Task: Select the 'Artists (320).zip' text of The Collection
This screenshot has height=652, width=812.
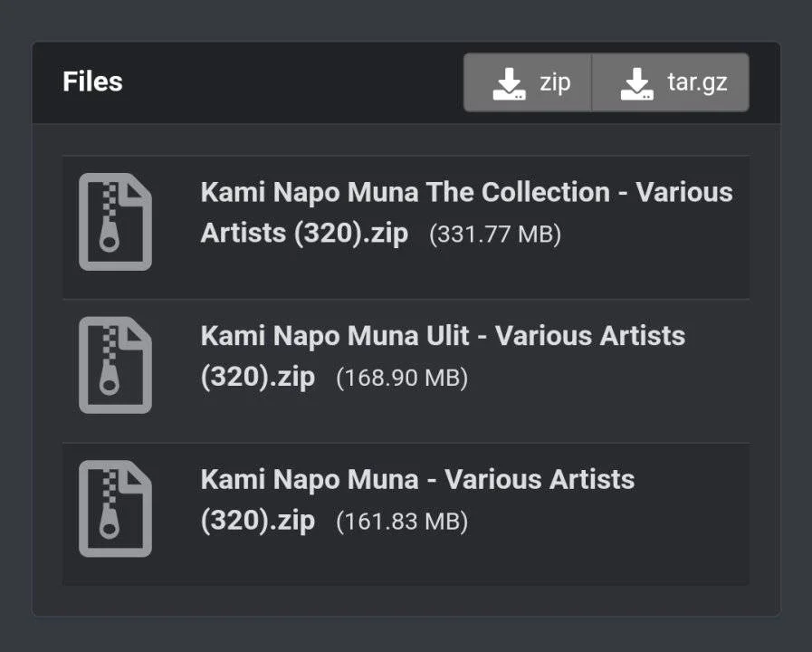Action: 304,233
